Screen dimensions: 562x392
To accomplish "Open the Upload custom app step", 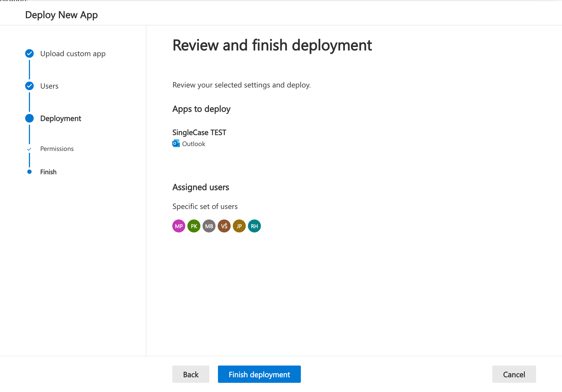I will click(x=73, y=54).
